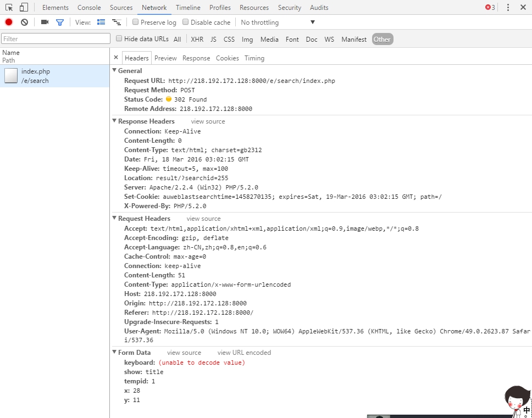Click view source beside Request Headers
532x418 pixels.
click(x=203, y=219)
